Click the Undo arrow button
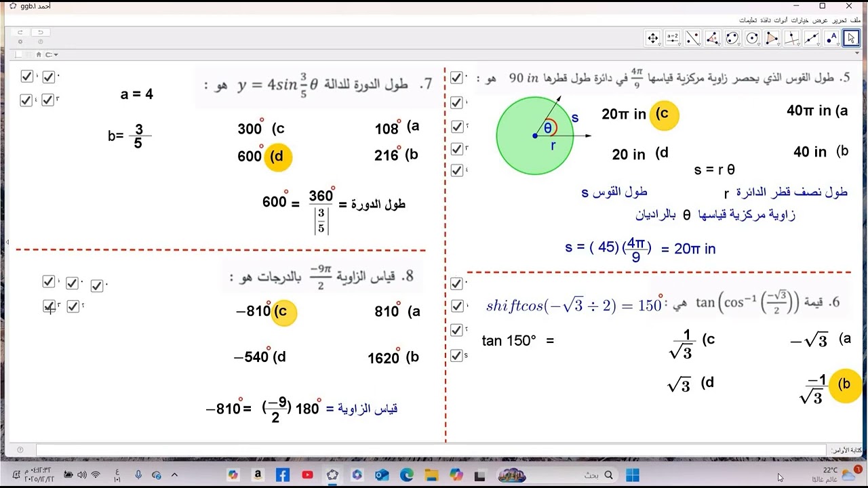This screenshot has height=488, width=868. (x=40, y=32)
